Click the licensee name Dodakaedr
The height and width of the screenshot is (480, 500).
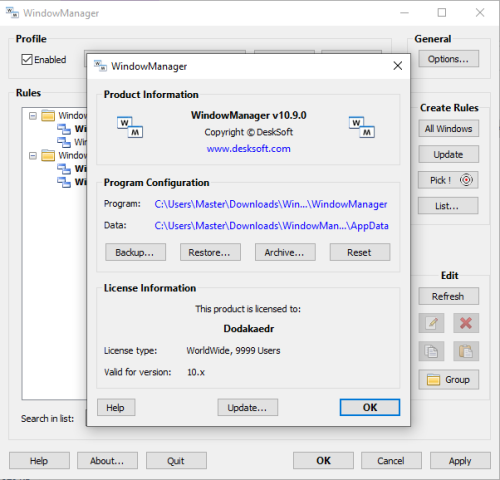coord(249,329)
